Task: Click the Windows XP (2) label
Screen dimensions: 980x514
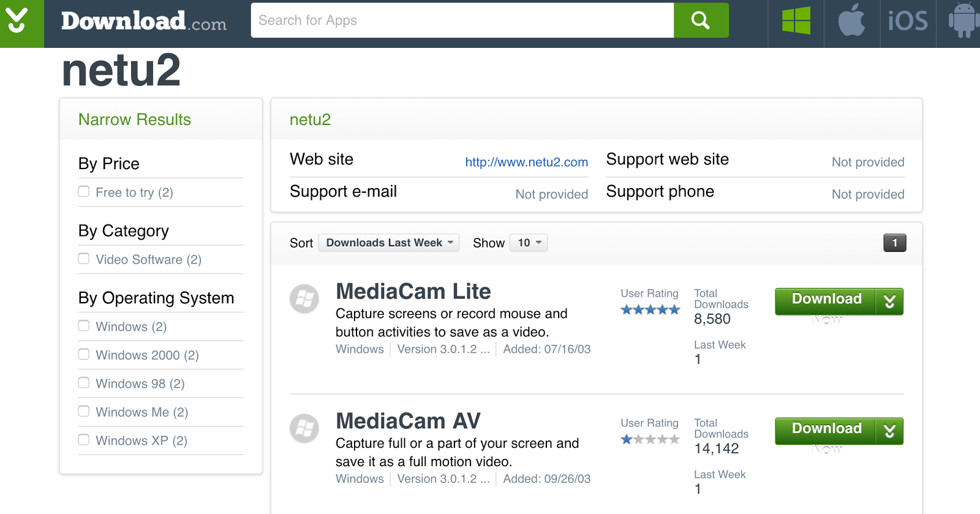Action: click(x=141, y=440)
